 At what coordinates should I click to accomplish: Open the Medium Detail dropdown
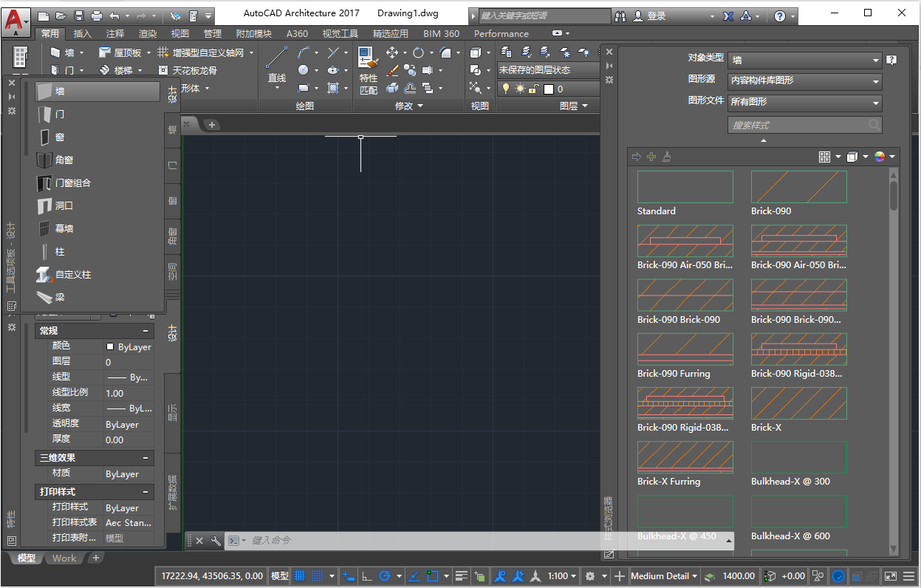(662, 576)
